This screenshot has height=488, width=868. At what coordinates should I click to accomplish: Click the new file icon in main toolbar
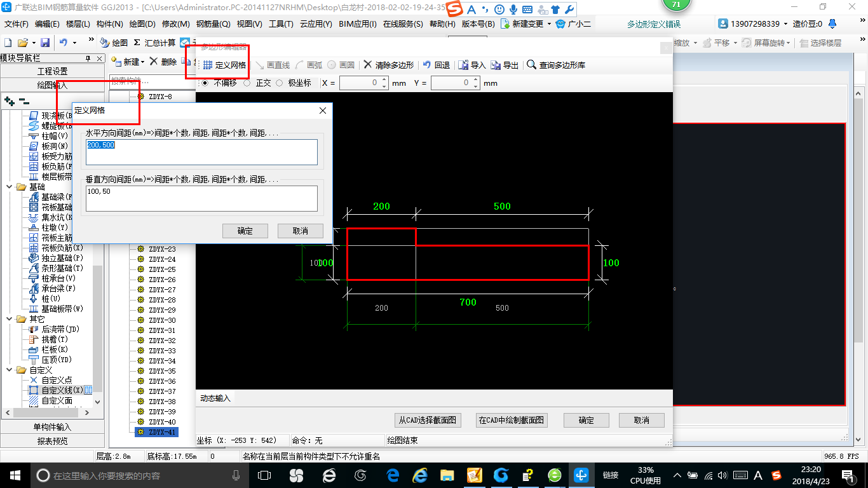8,43
